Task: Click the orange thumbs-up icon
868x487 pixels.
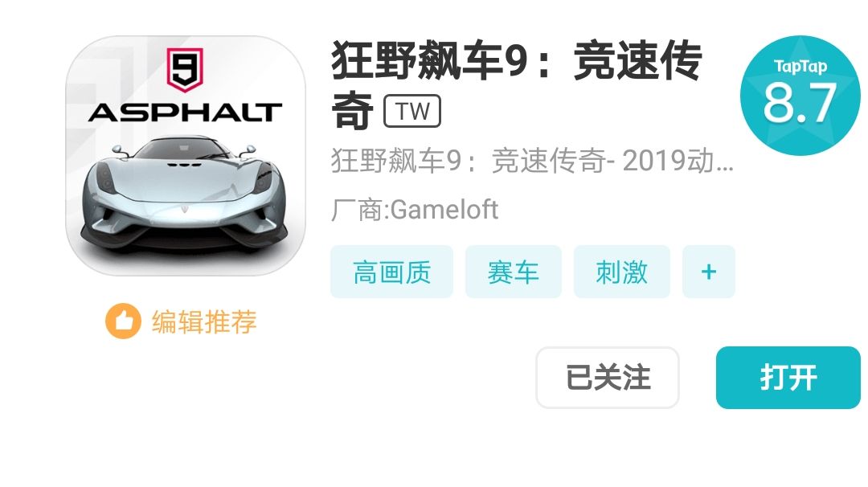Action: point(123,321)
